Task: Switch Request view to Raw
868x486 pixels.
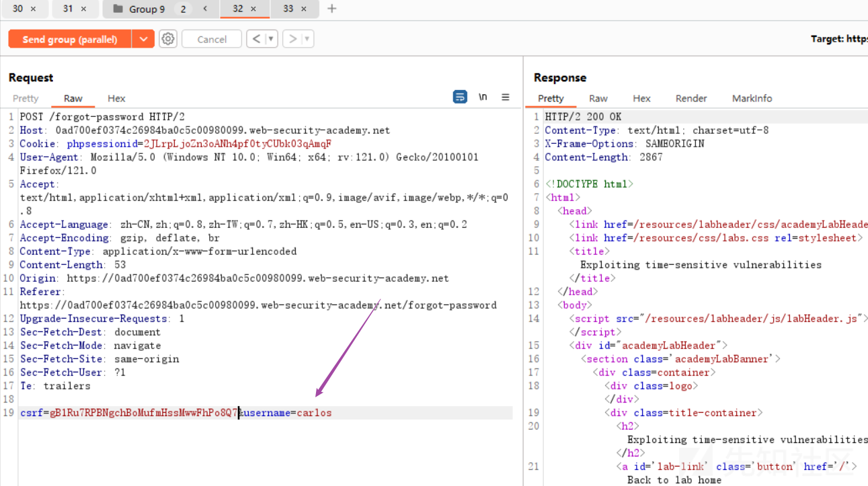Action: click(x=73, y=98)
